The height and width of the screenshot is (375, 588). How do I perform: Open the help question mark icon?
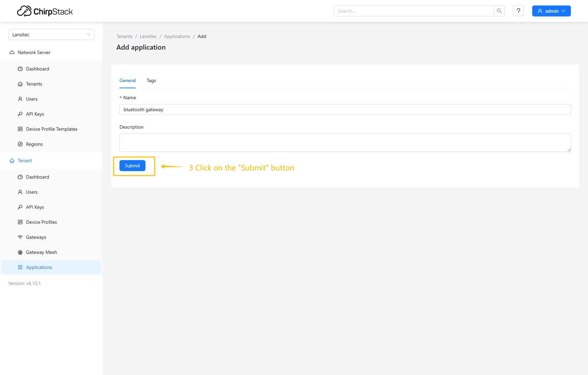(518, 11)
